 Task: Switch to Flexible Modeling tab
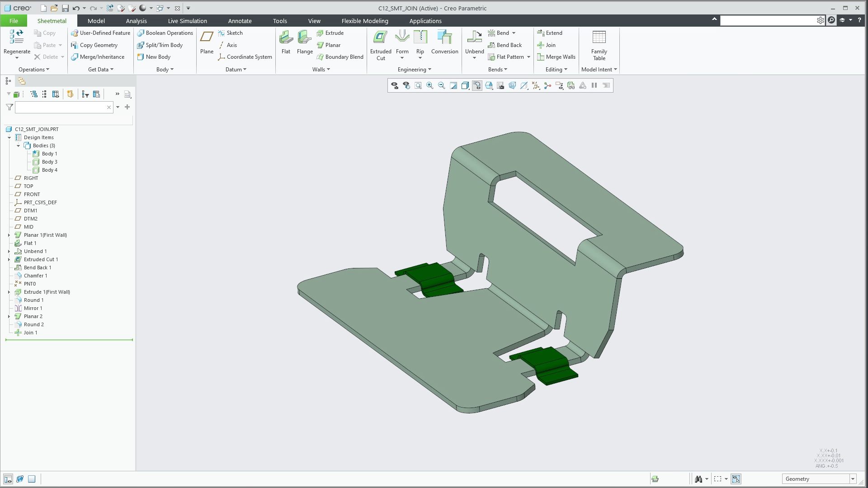coord(364,21)
